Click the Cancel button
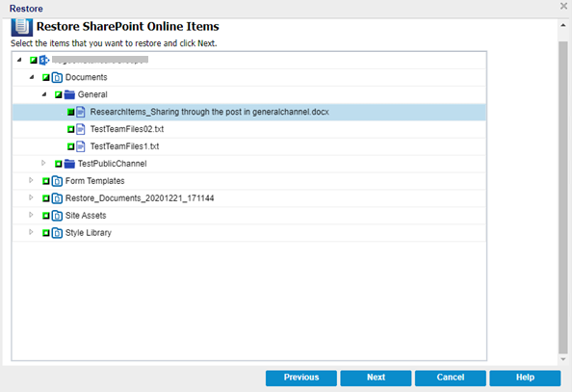572x392 pixels. tap(451, 378)
